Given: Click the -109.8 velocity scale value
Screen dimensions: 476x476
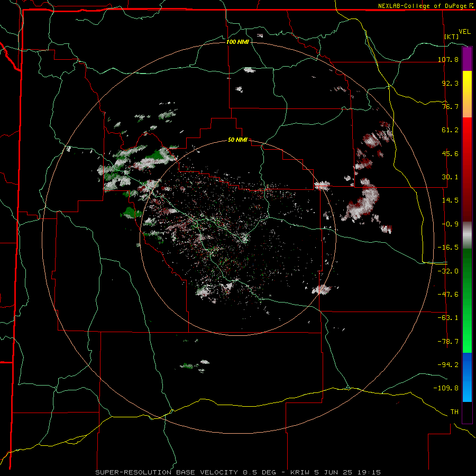Looking at the screenshot, I should pos(446,388).
